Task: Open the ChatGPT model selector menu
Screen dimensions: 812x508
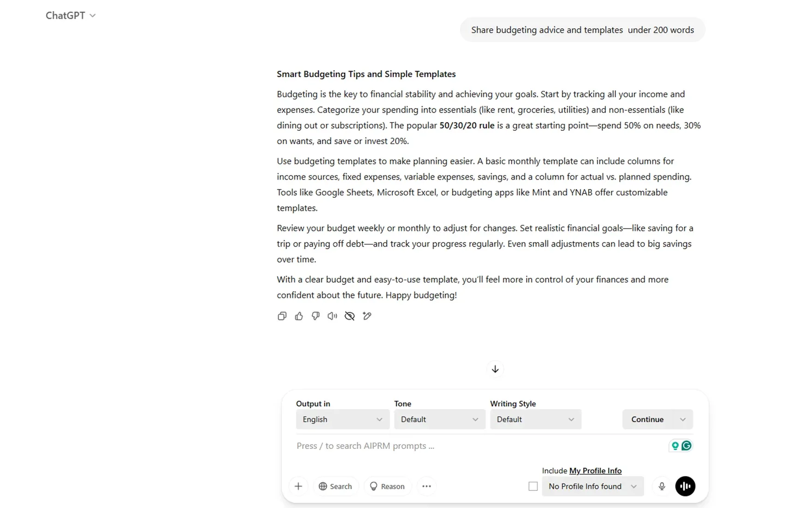Action: tap(71, 15)
